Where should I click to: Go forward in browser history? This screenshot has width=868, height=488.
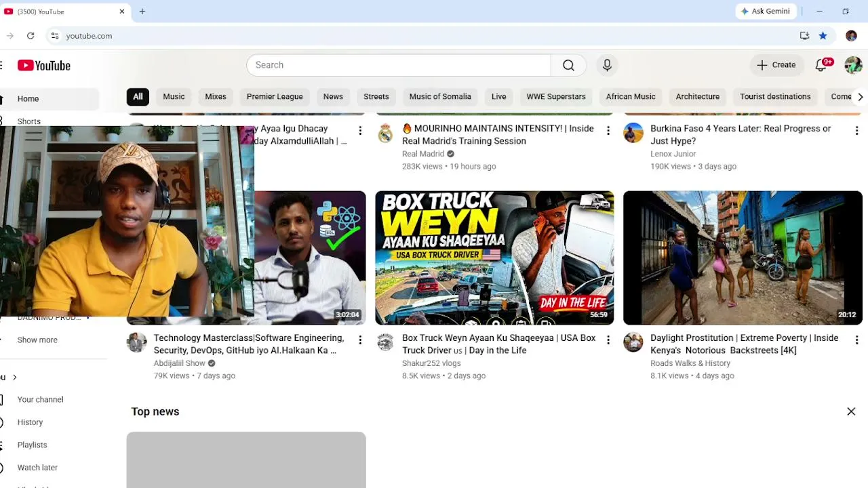point(9,36)
